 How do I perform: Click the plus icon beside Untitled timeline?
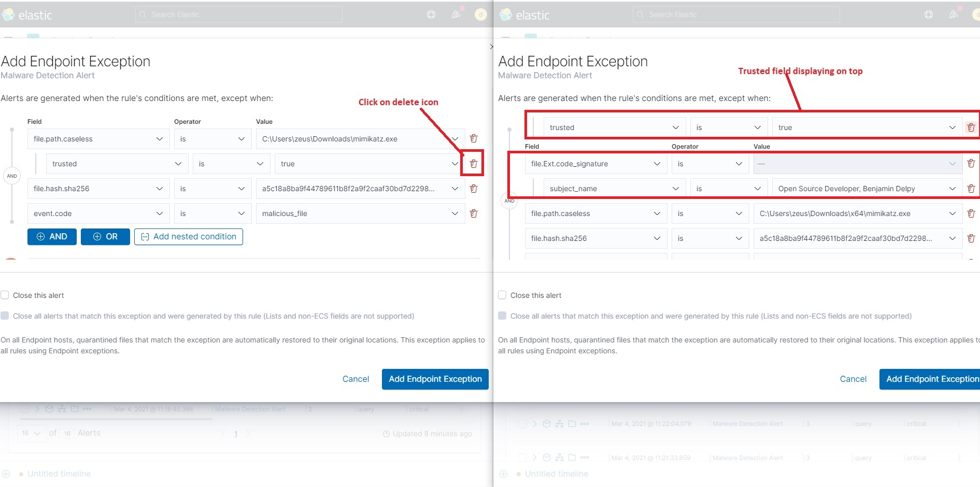point(5,474)
